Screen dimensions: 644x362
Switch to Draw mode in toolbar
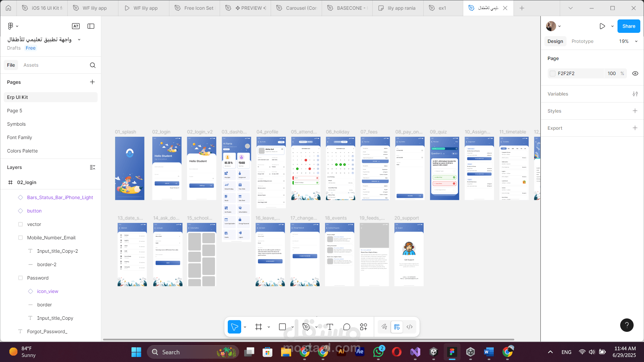pyautogui.click(x=384, y=327)
